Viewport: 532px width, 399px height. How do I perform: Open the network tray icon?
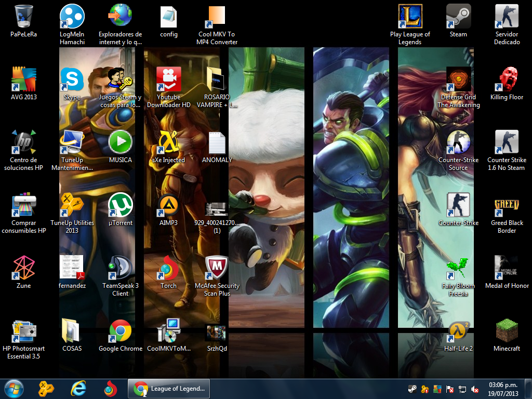point(462,389)
